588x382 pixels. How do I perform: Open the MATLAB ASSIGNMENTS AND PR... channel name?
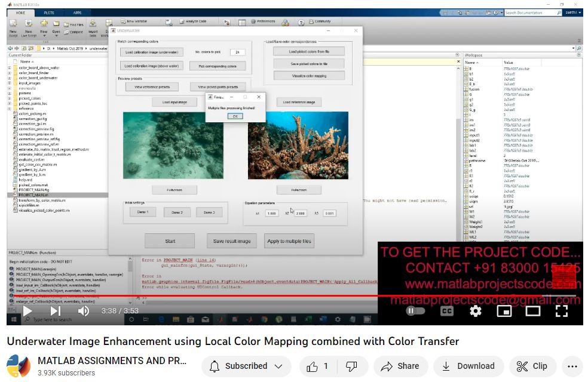tap(112, 361)
